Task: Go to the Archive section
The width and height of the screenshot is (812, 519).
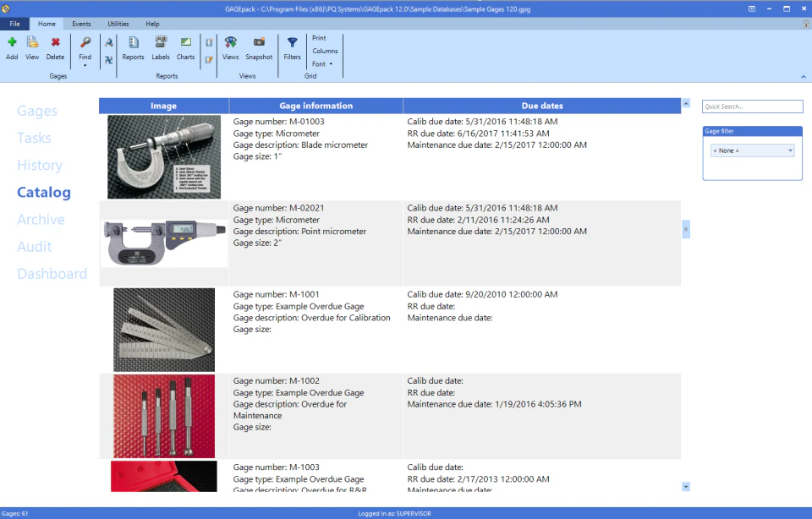Action: 41,219
